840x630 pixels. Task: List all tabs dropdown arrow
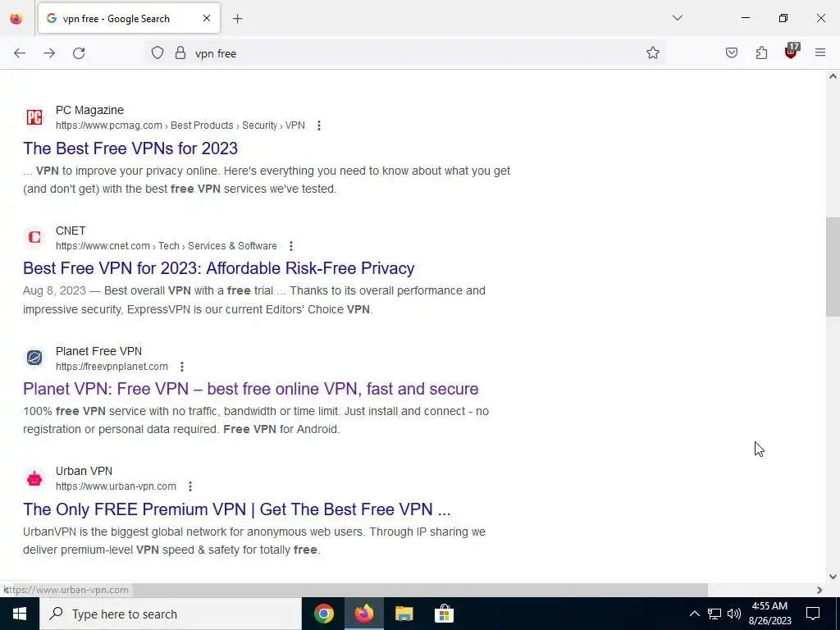pos(678,18)
